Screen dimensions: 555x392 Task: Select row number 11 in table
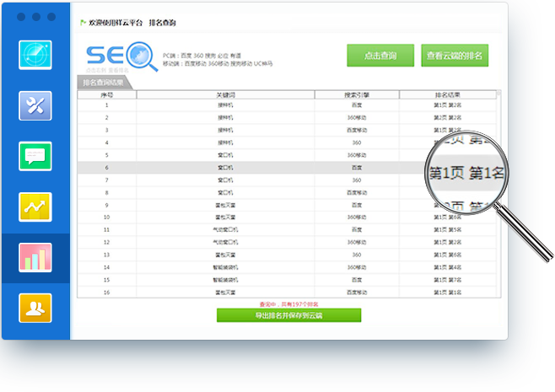287,229
